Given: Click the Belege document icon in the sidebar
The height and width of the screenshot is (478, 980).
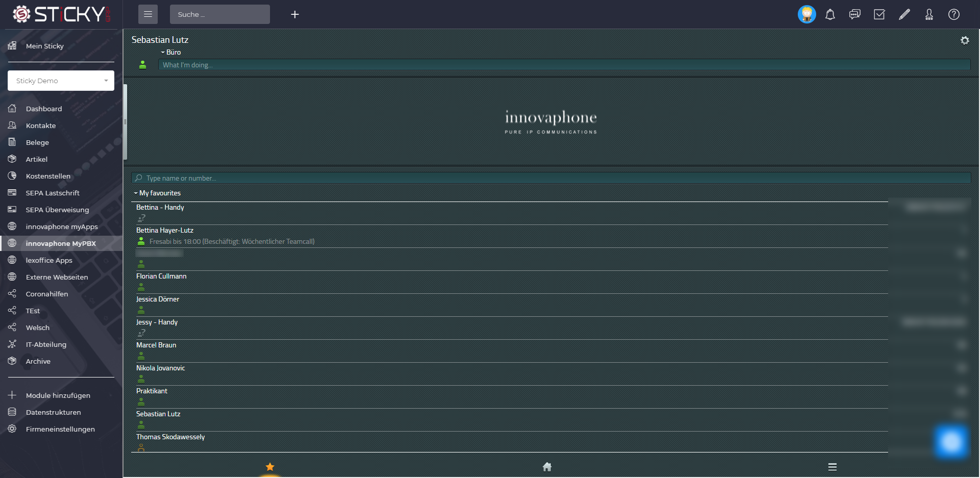Looking at the screenshot, I should tap(12, 142).
